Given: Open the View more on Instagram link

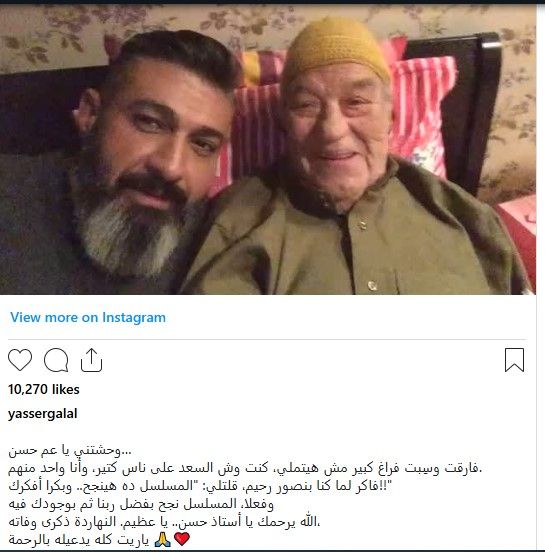Looking at the screenshot, I should [x=88, y=317].
